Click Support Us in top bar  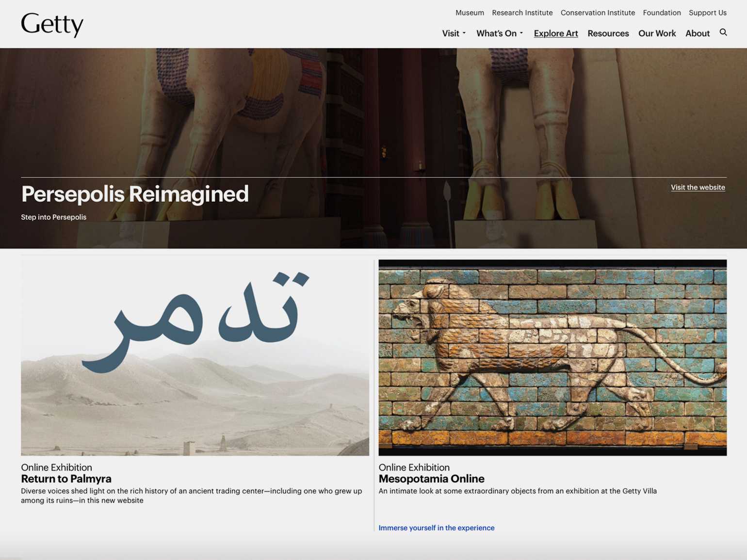click(x=707, y=13)
